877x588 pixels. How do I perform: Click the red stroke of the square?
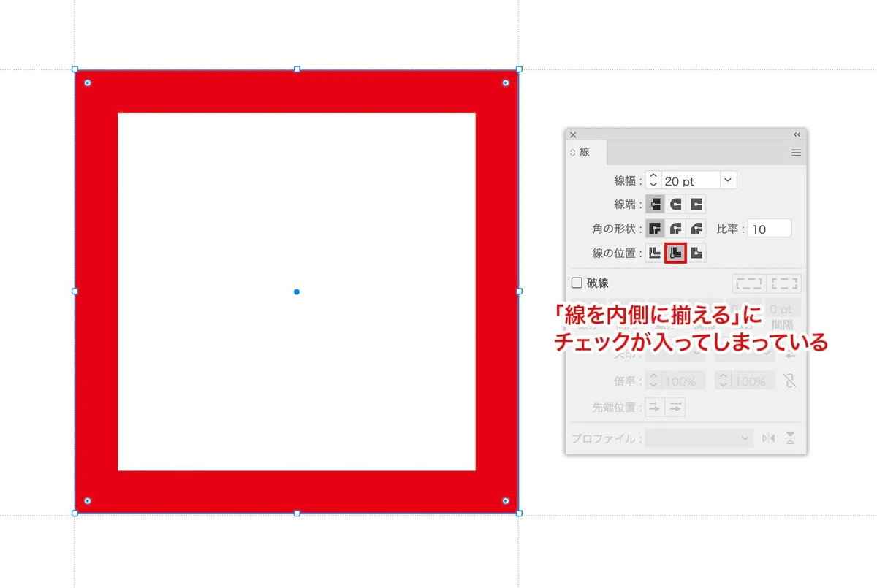(x=297, y=92)
